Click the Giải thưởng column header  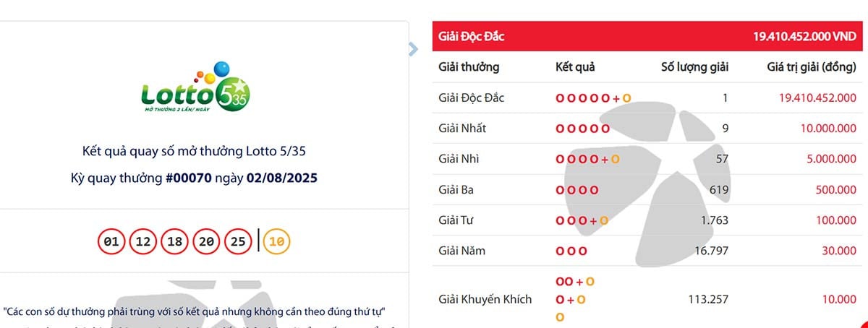[x=469, y=67]
